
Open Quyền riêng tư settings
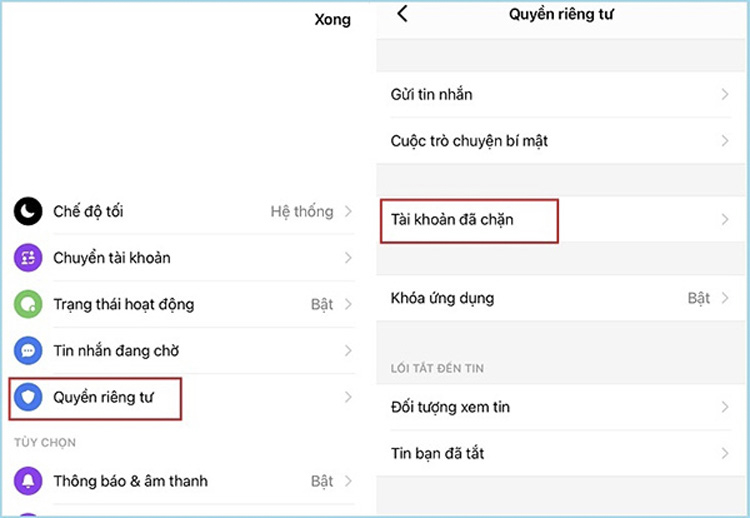click(x=184, y=397)
